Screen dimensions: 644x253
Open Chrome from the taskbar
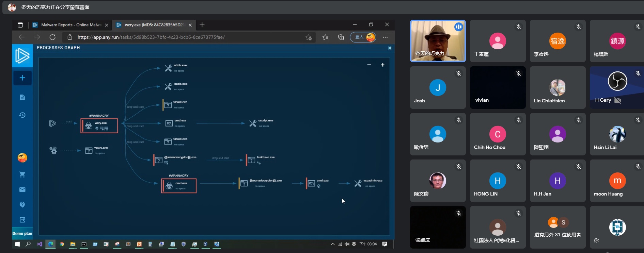62,244
